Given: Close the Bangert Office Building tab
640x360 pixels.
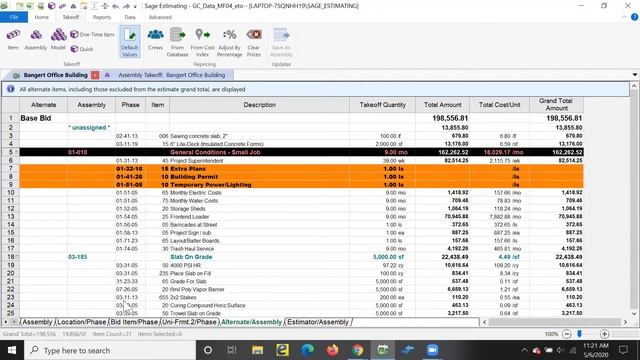Looking at the screenshot, I should (95, 75).
